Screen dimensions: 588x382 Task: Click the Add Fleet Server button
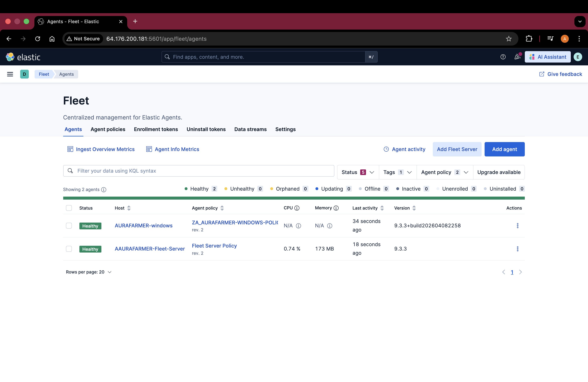457,149
